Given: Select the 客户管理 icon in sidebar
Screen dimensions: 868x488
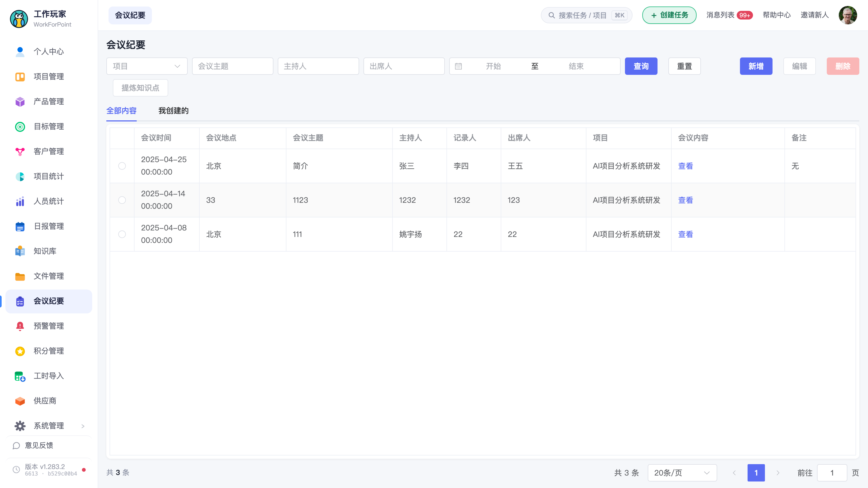Looking at the screenshot, I should point(20,152).
